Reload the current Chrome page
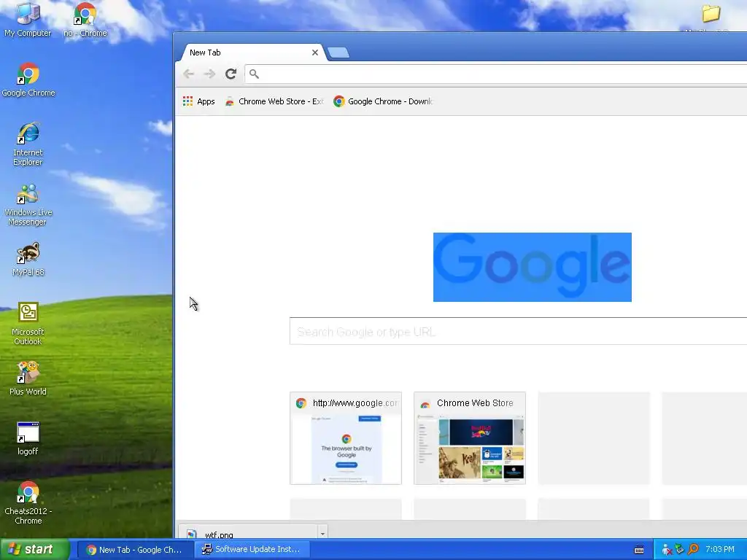 [x=231, y=74]
